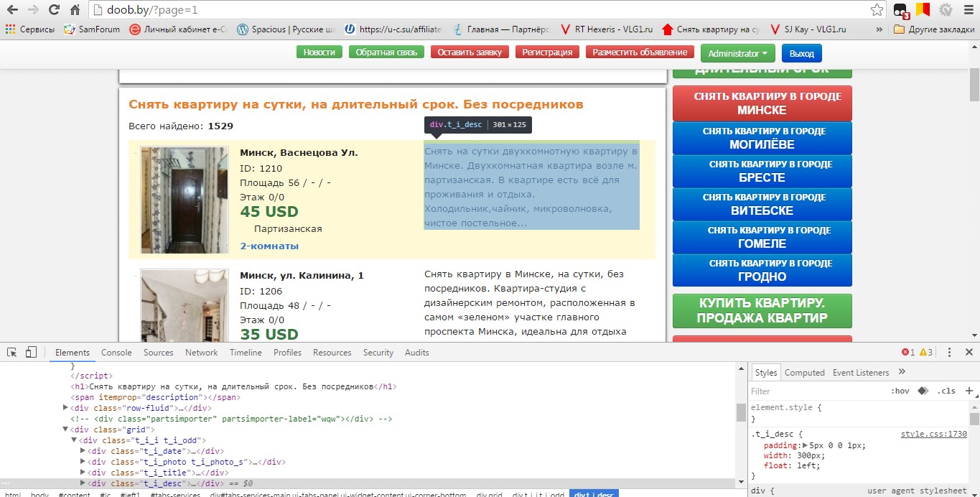Open the Личный кабинет e-C bookmark
This screenshot has height=497, width=980.
[x=178, y=29]
